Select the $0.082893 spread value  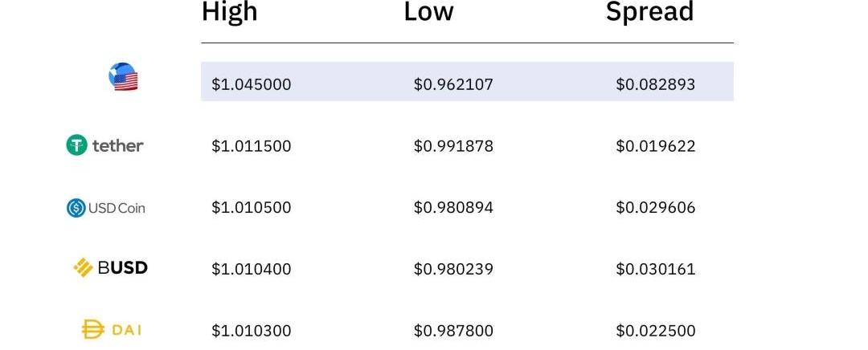coord(655,84)
